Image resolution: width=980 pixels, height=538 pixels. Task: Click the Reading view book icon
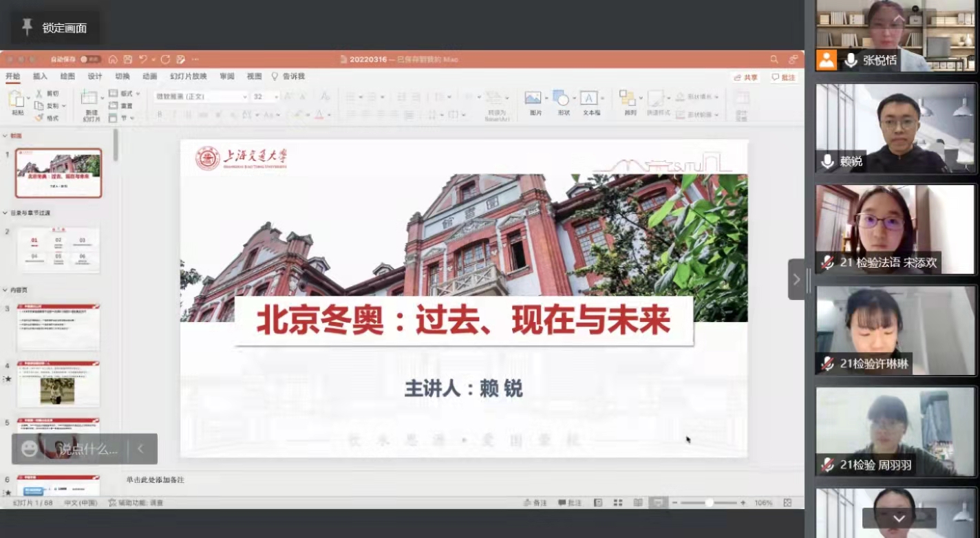(638, 503)
